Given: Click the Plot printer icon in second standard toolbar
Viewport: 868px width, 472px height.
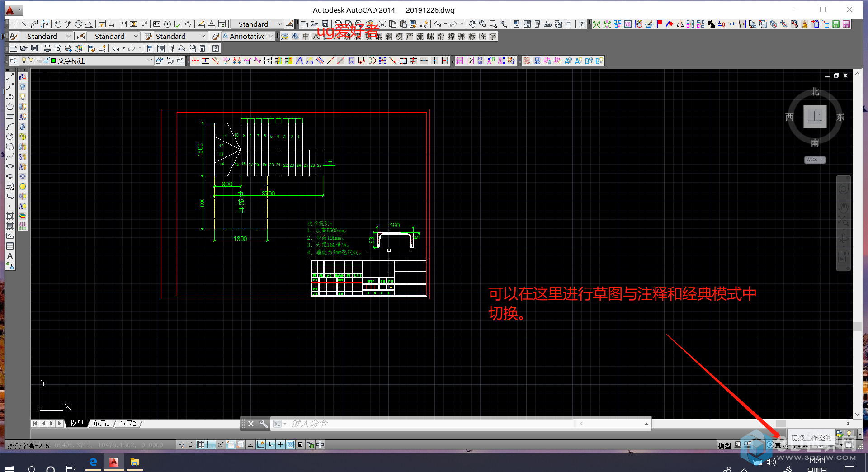Looking at the screenshot, I should (47, 48).
